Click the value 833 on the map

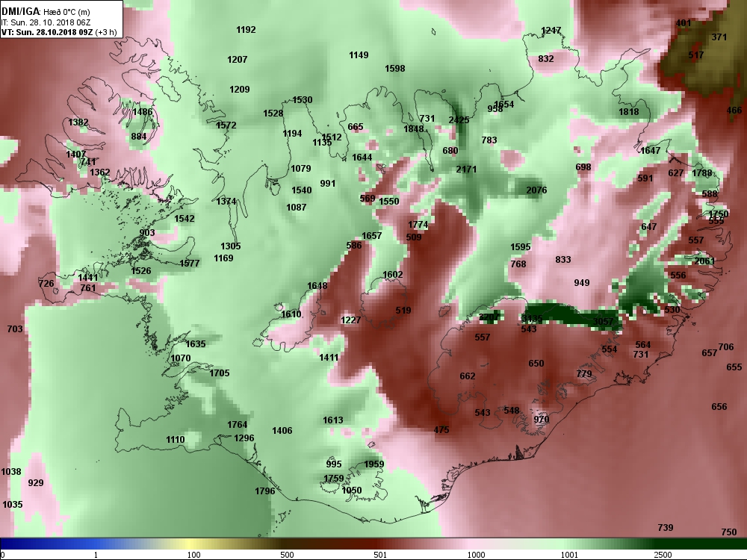coord(563,260)
